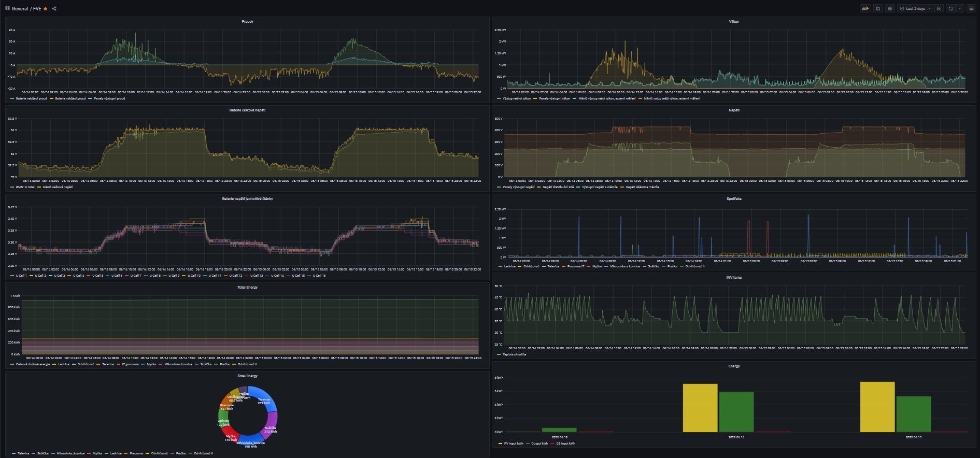Viewport: 980px width, 458px height.
Task: Click the Add panel icon
Action: tap(865, 9)
